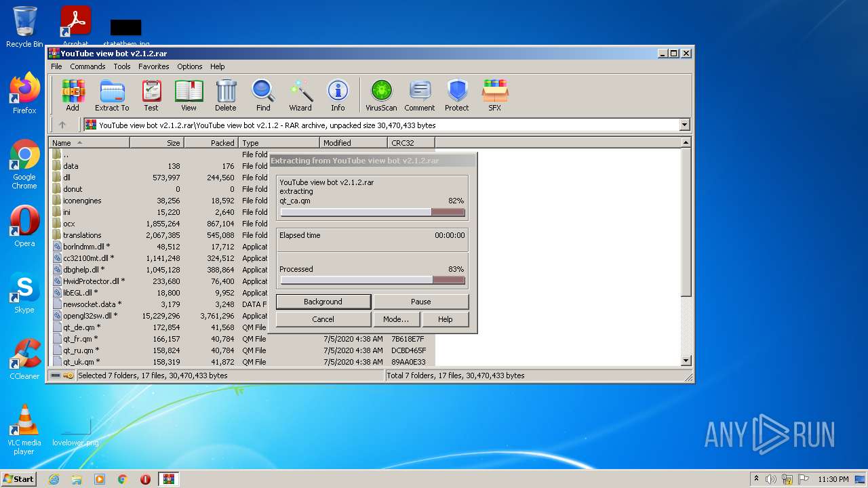Click the Add toolbar icon

(73, 95)
